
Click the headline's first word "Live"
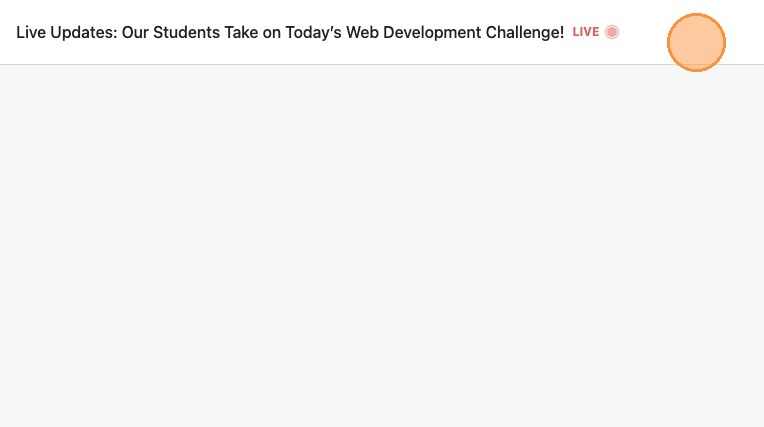30,32
